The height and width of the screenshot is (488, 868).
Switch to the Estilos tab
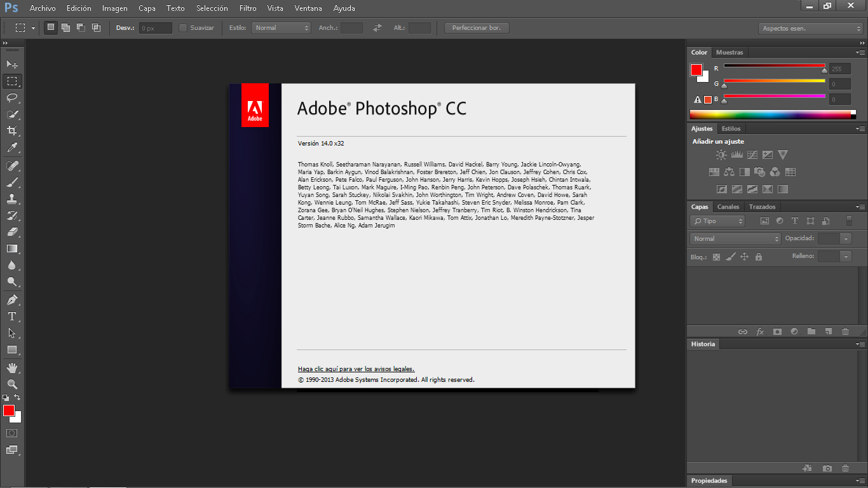point(731,128)
